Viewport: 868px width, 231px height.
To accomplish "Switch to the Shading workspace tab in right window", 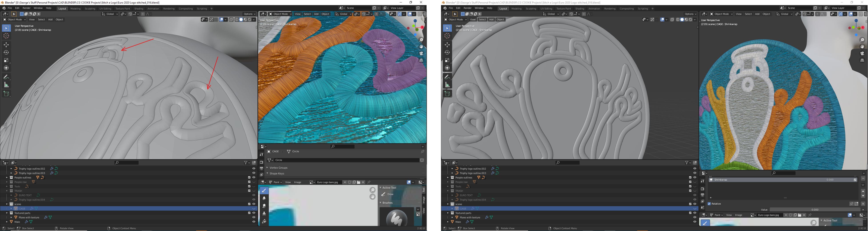I will pyautogui.click(x=580, y=9).
